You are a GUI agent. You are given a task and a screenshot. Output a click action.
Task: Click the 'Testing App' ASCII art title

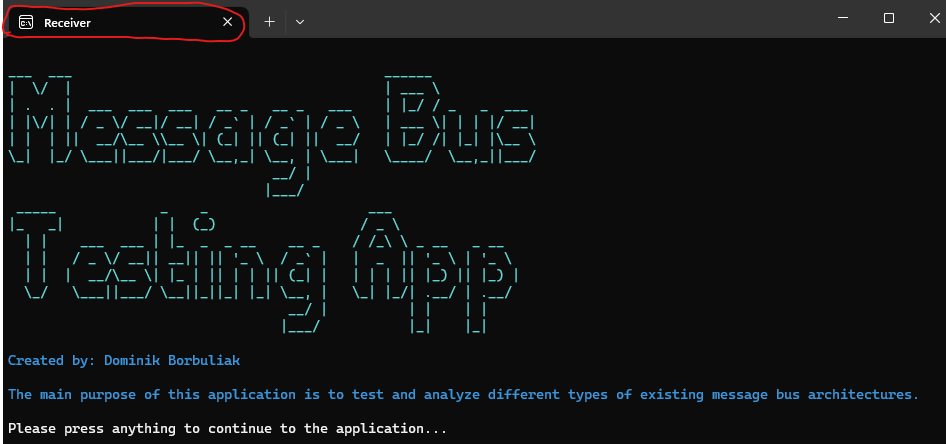264,271
